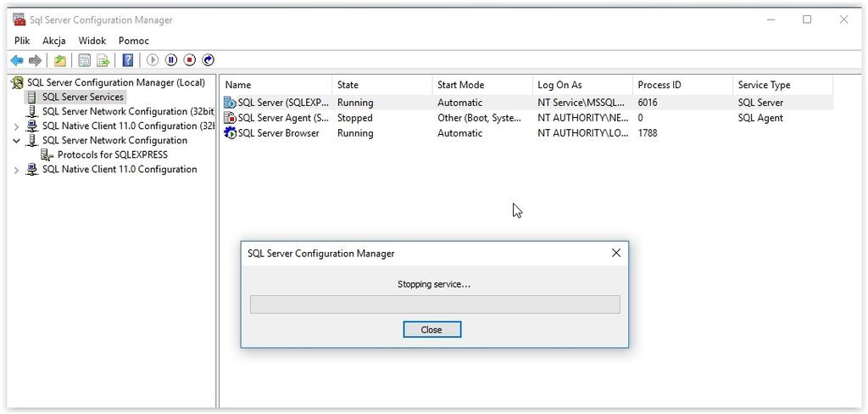Collapse the SQL Server Network Configuration node
Image resolution: width=868 pixels, height=414 pixels.
click(x=17, y=141)
